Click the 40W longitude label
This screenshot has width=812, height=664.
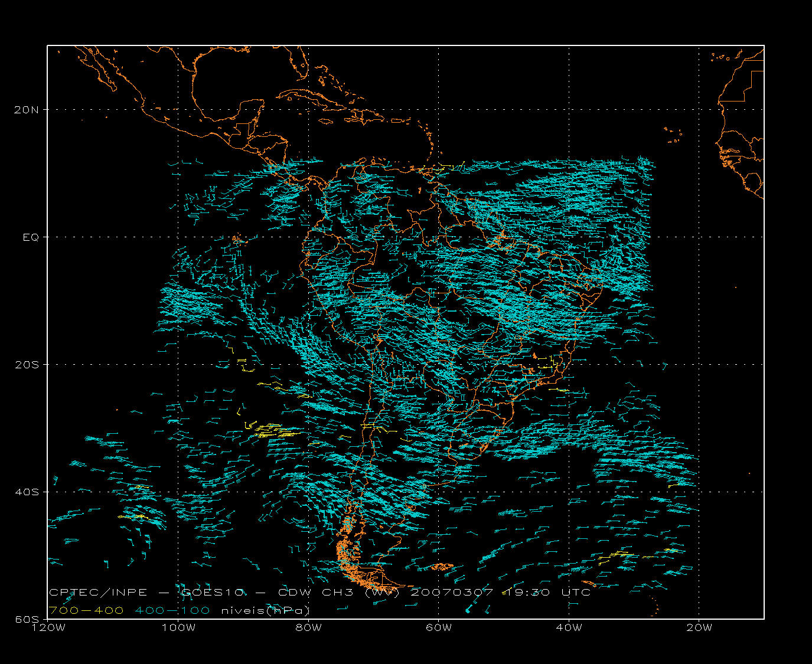569,628
